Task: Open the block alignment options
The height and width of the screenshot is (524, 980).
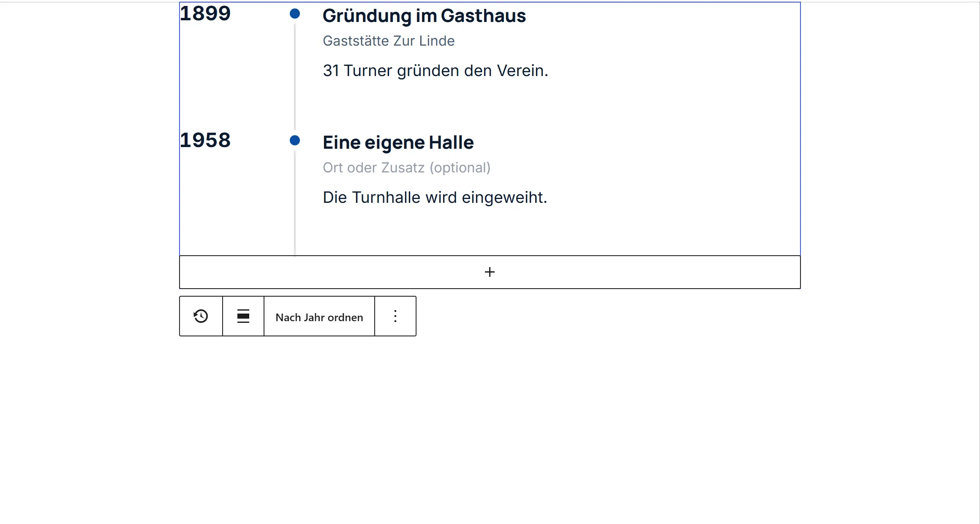Action: [x=243, y=316]
